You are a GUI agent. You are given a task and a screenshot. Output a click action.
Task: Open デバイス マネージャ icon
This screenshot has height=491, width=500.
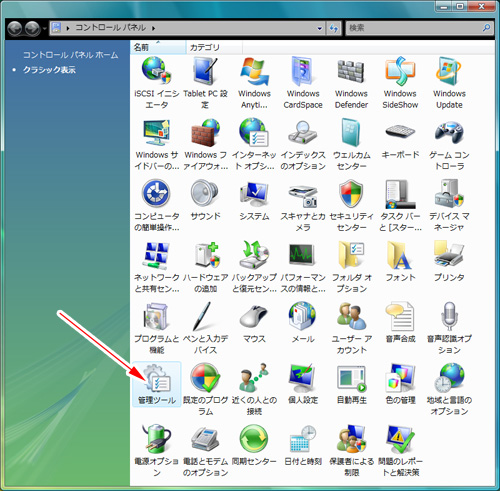[449, 193]
